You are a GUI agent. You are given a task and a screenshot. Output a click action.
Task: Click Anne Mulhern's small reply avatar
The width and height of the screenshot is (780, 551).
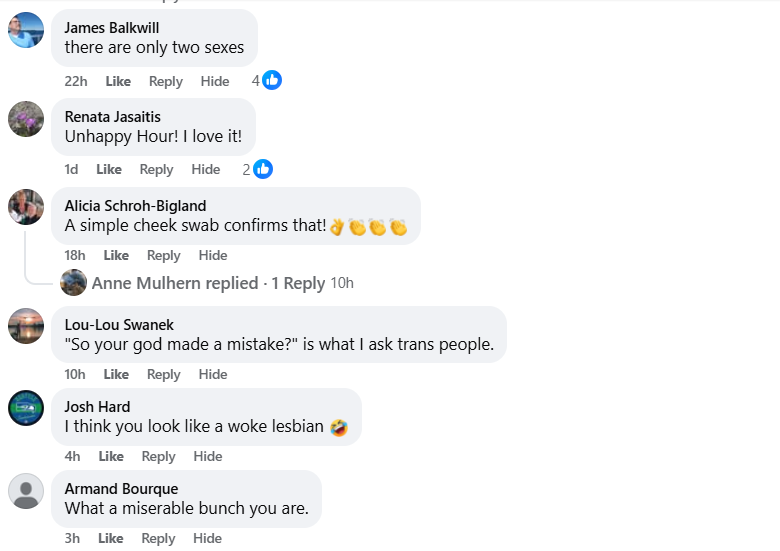[73, 283]
